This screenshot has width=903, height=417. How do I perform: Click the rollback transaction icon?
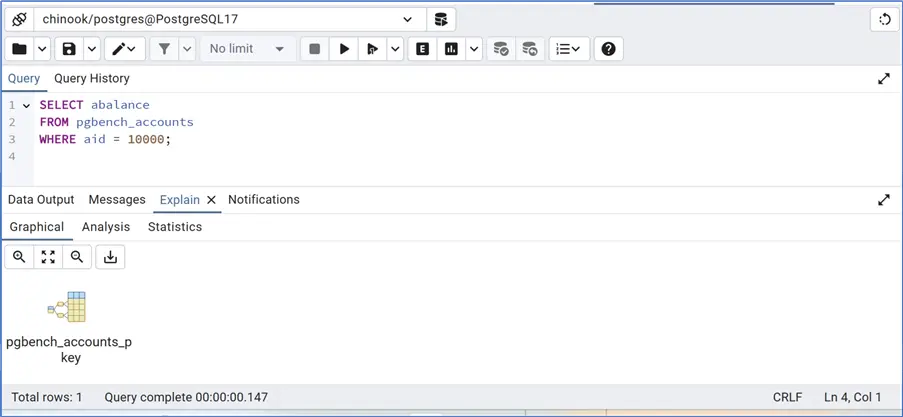click(530, 49)
